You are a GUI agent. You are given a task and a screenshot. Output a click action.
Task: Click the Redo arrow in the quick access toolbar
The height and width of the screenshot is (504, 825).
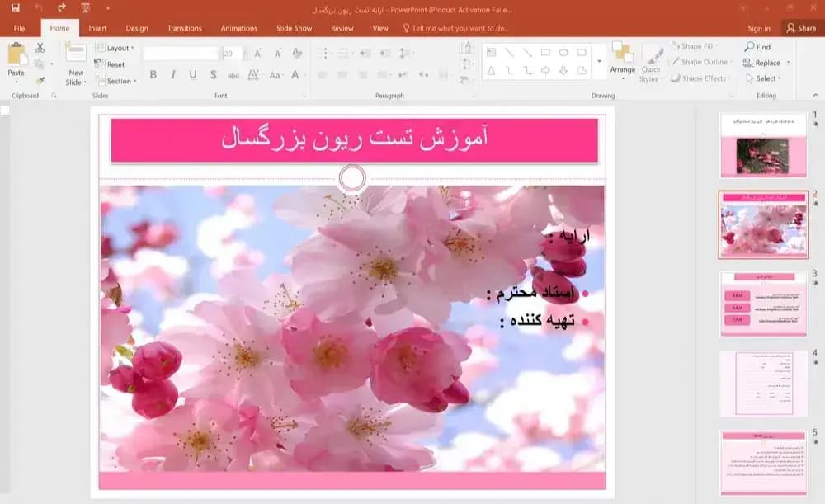62,8
